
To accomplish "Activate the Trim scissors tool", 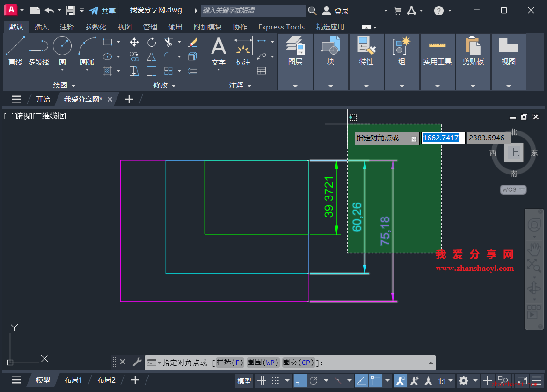I will [168, 42].
